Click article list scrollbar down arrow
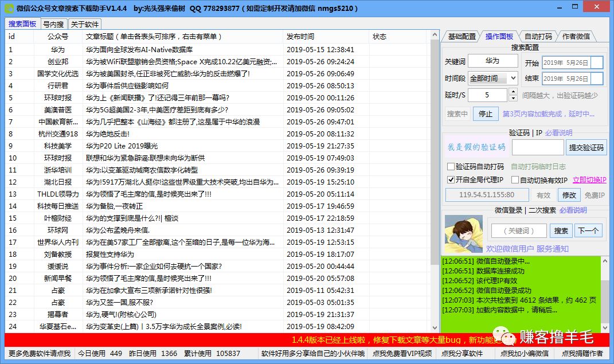The width and height of the screenshot is (614, 364). coord(434,327)
